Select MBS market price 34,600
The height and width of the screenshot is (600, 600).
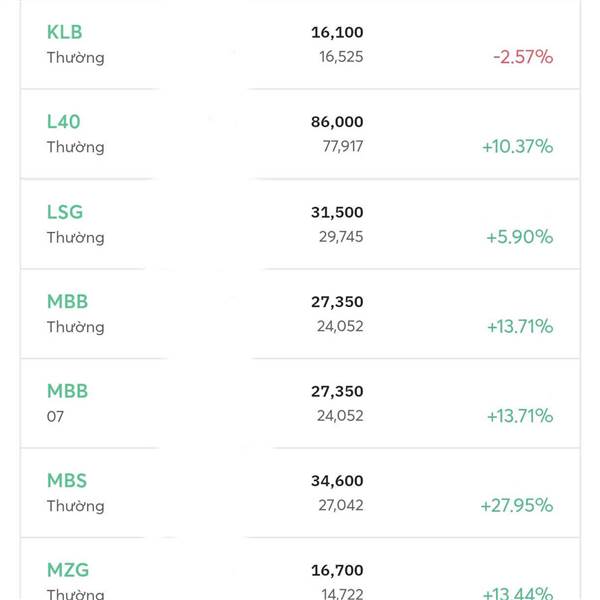(337, 481)
